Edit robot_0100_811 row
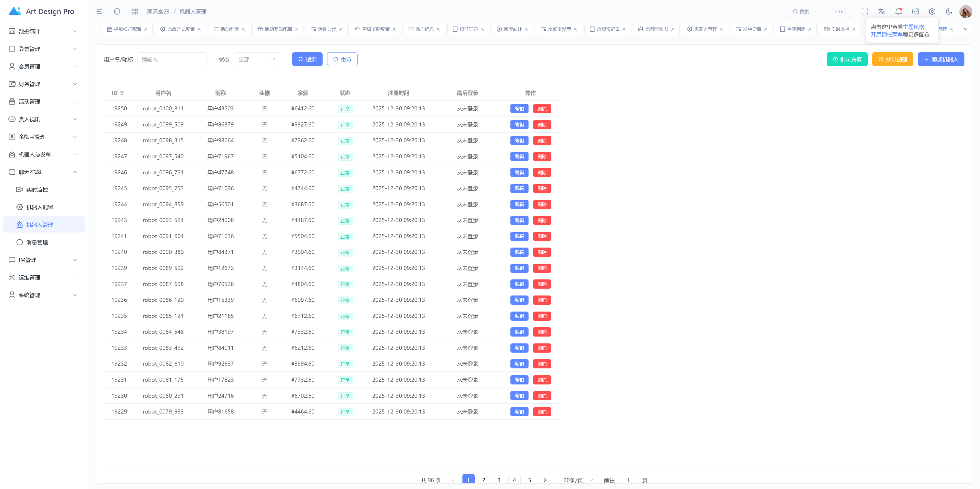Viewport: 980px width, 489px height. [x=519, y=109]
